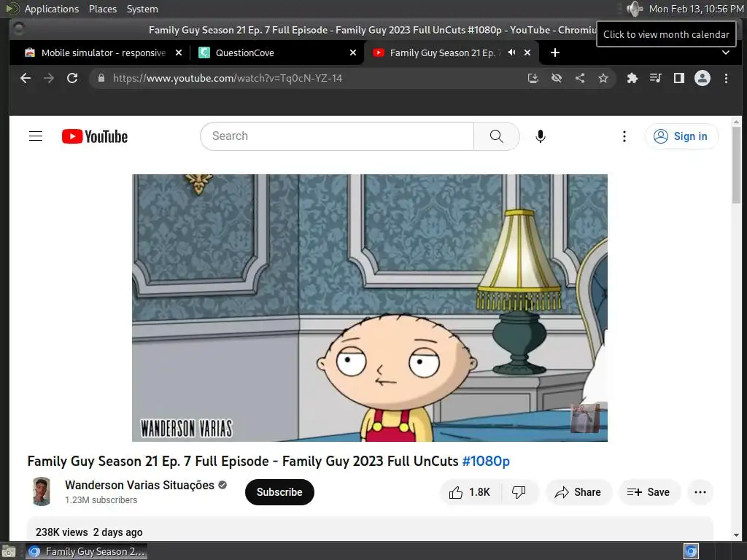Mute the Family Guy tab audio icon
The height and width of the screenshot is (560, 747).
click(x=511, y=52)
